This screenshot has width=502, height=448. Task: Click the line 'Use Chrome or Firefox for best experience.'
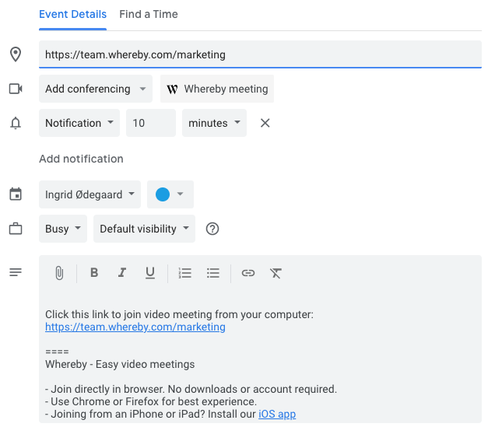pyautogui.click(x=151, y=401)
